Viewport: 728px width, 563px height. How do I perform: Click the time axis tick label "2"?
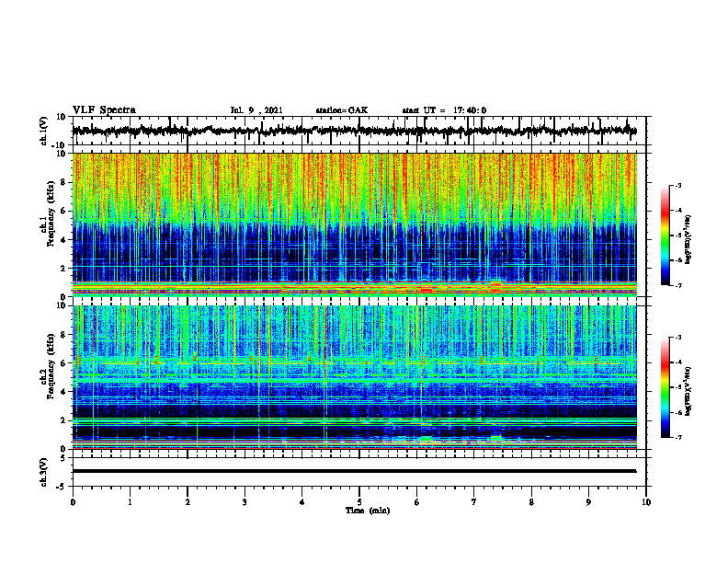pos(188,502)
